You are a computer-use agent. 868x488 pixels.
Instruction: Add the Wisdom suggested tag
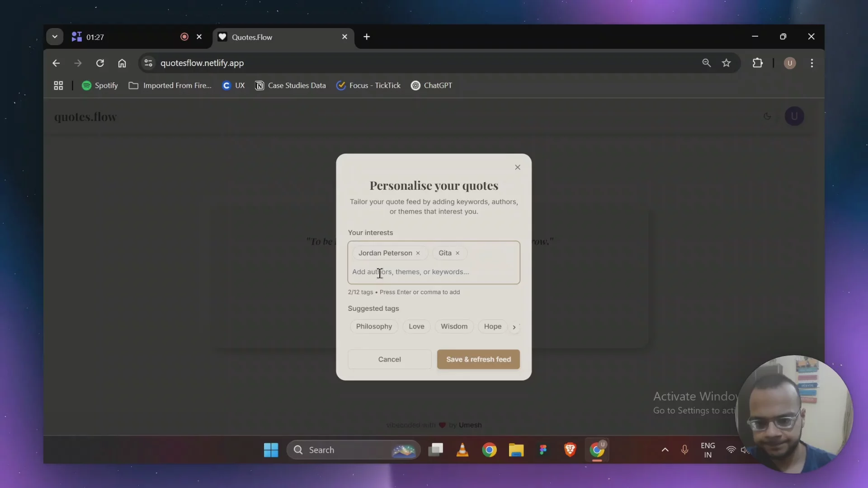click(x=454, y=326)
